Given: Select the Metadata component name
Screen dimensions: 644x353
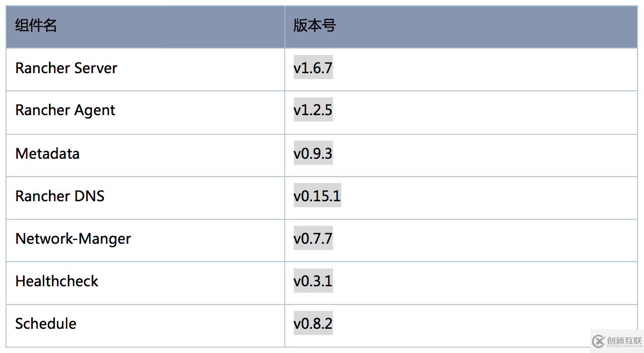Looking at the screenshot, I should [47, 153].
